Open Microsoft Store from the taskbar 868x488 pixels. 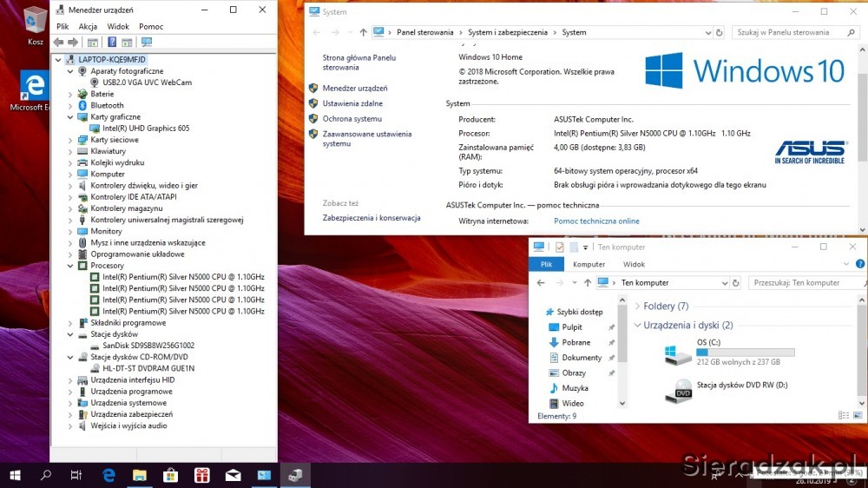170,475
